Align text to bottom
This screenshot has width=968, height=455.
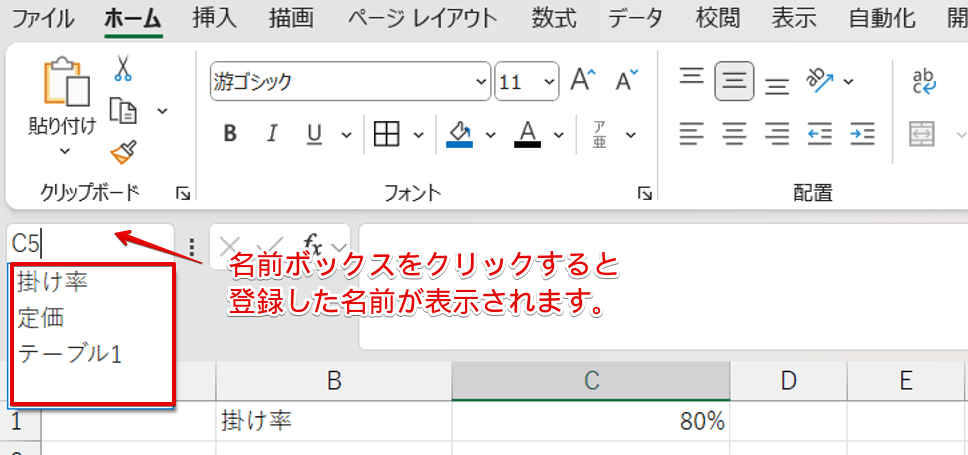(x=777, y=85)
